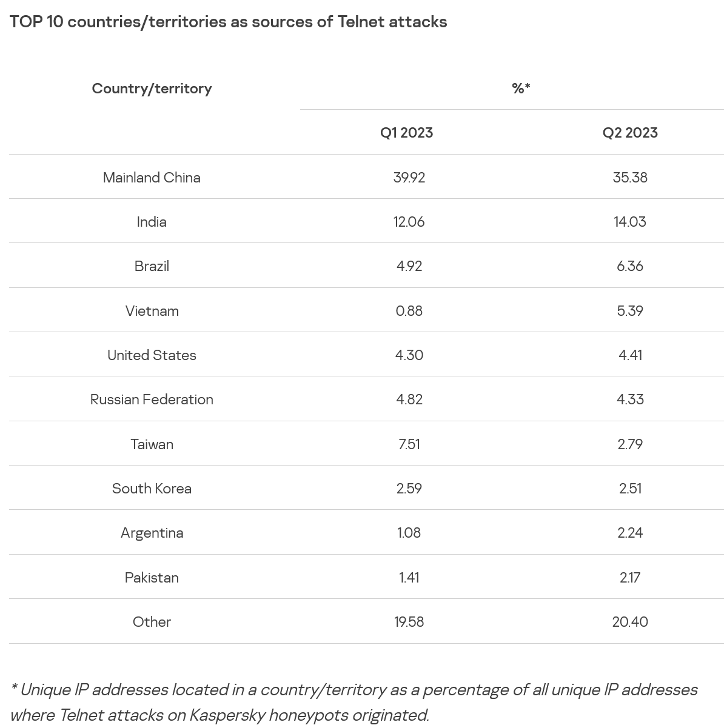
Task: Select Other's Q2 2023 value 20.40
Action: pos(629,622)
